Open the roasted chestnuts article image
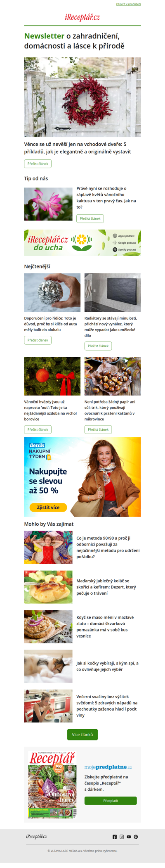 (113, 376)
